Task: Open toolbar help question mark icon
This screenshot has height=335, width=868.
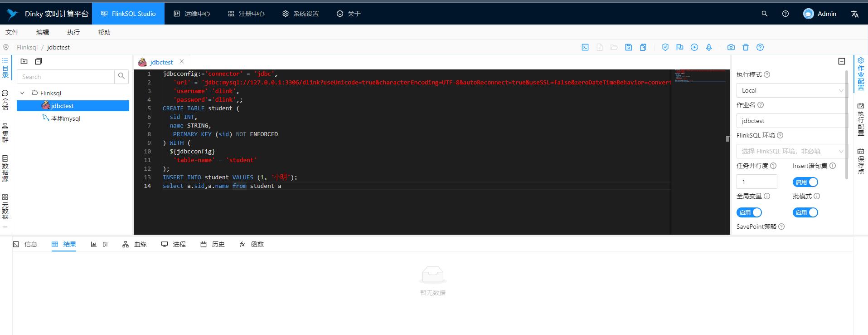Action: coord(760,47)
